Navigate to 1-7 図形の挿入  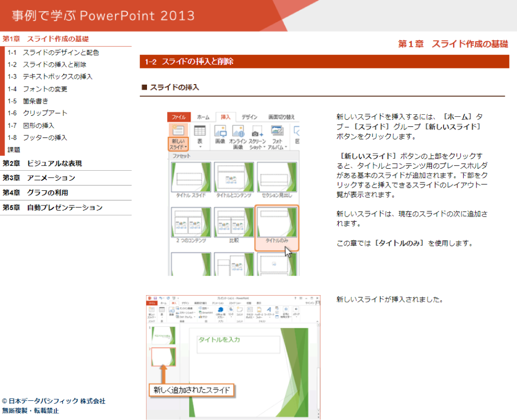click(x=31, y=126)
